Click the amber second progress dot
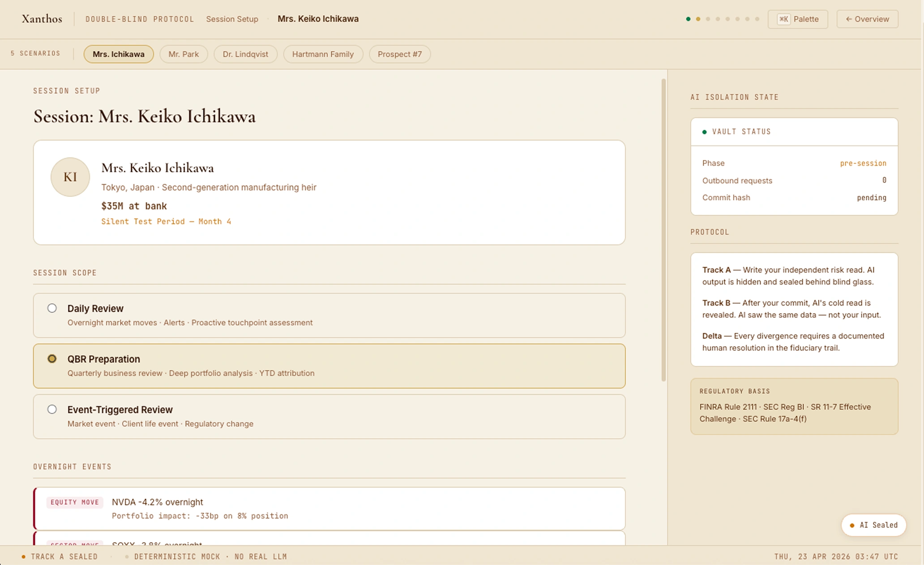The image size is (924, 565). click(698, 19)
